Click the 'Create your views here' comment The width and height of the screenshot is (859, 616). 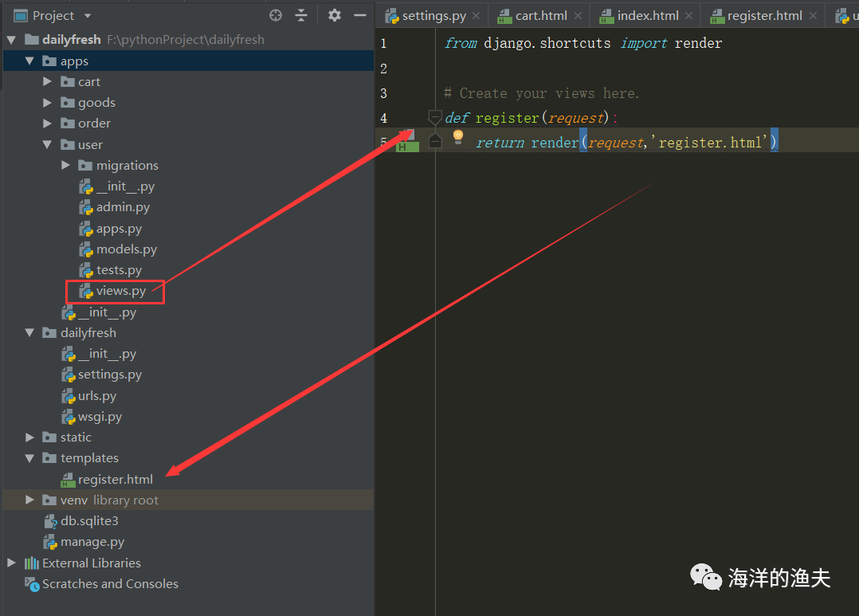[x=542, y=93]
